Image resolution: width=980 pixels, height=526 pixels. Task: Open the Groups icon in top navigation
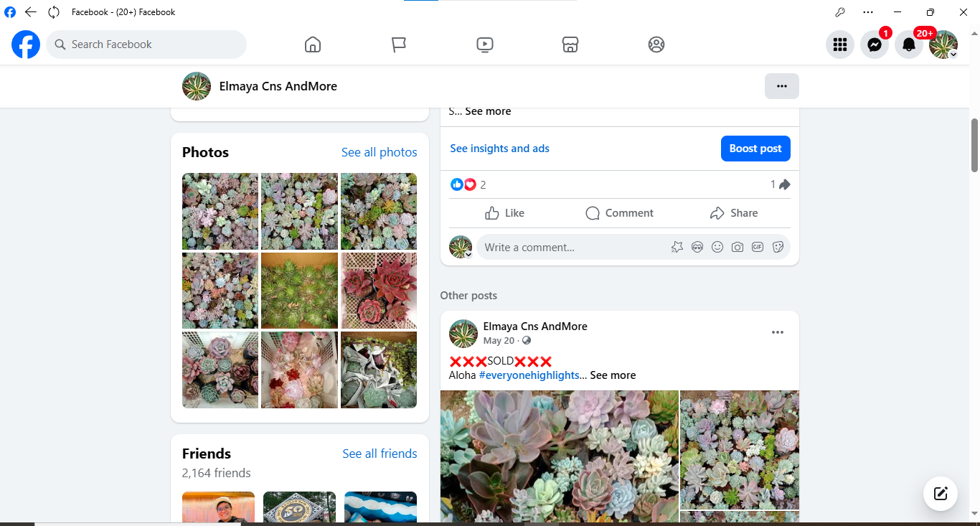pyautogui.click(x=656, y=44)
